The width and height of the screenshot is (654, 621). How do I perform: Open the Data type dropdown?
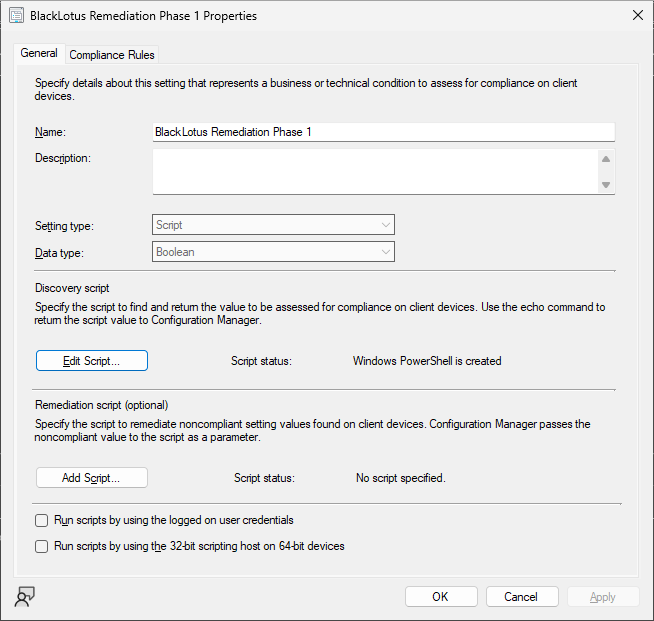273,252
